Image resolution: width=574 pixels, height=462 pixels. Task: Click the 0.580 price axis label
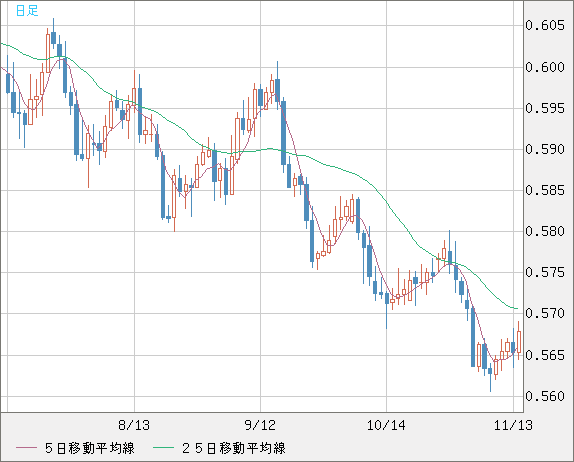545,231
